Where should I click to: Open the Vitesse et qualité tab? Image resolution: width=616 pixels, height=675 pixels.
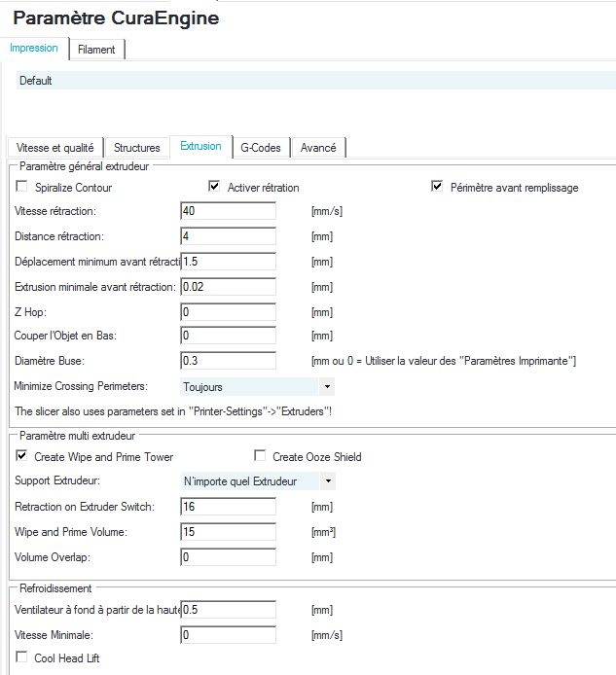[55, 148]
